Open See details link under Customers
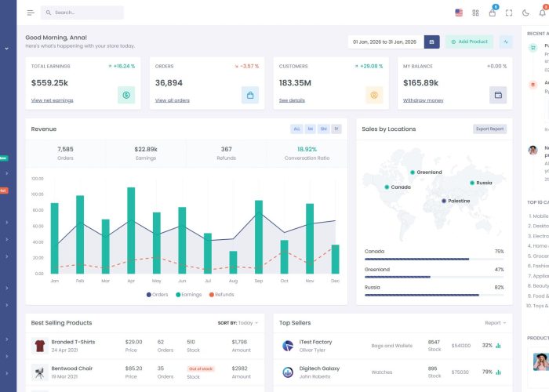549x392 pixels. click(292, 100)
